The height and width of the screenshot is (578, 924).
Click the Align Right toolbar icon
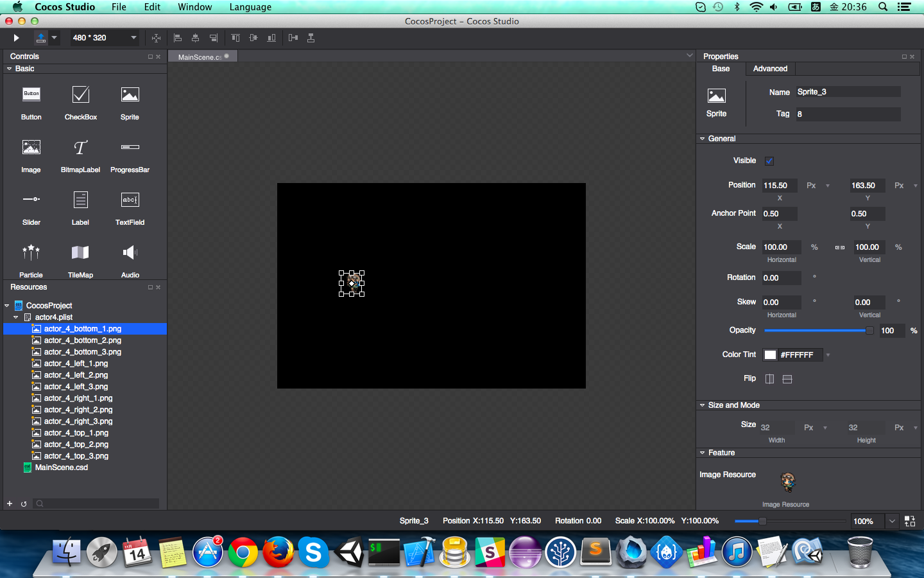(214, 38)
